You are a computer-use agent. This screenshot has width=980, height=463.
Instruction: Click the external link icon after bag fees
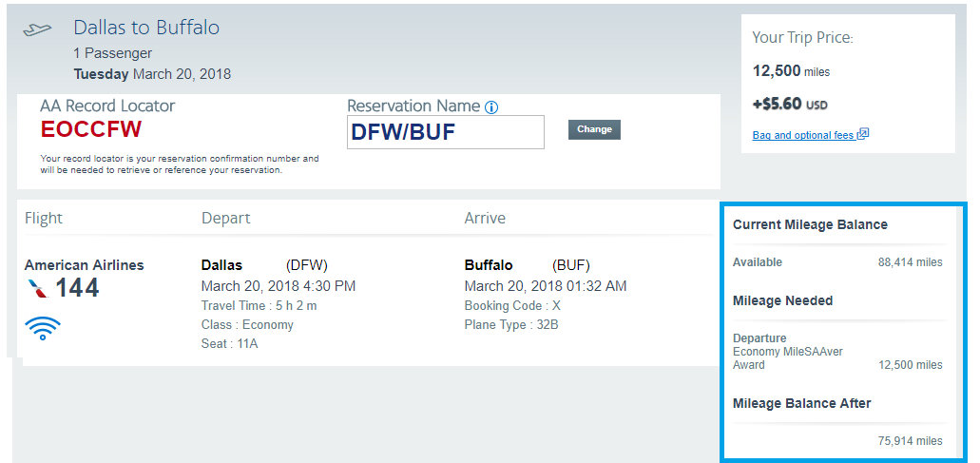click(862, 134)
